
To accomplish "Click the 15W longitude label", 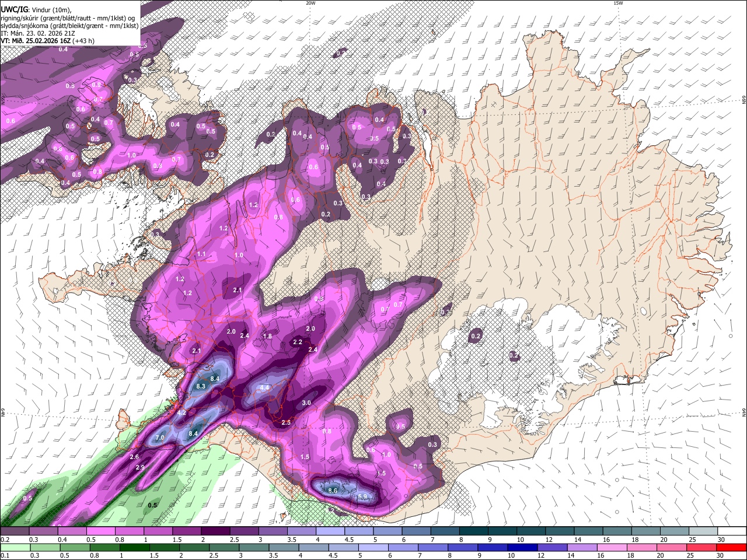I will click(x=618, y=3).
